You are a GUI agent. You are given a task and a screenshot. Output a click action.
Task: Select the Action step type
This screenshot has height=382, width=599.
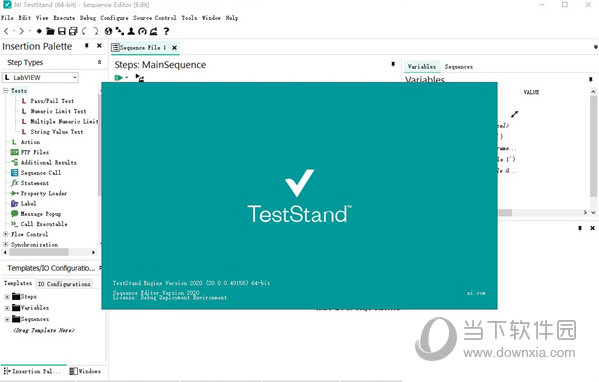click(x=30, y=142)
